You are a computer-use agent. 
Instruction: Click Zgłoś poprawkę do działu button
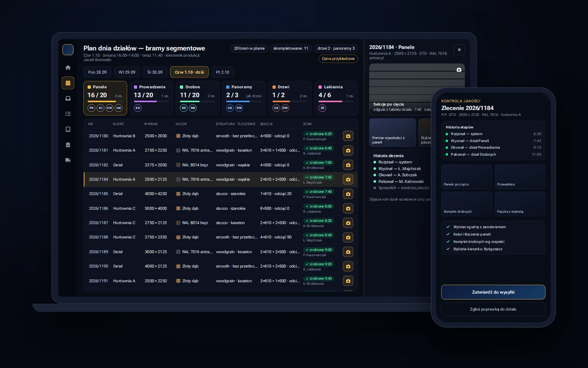coord(493,309)
